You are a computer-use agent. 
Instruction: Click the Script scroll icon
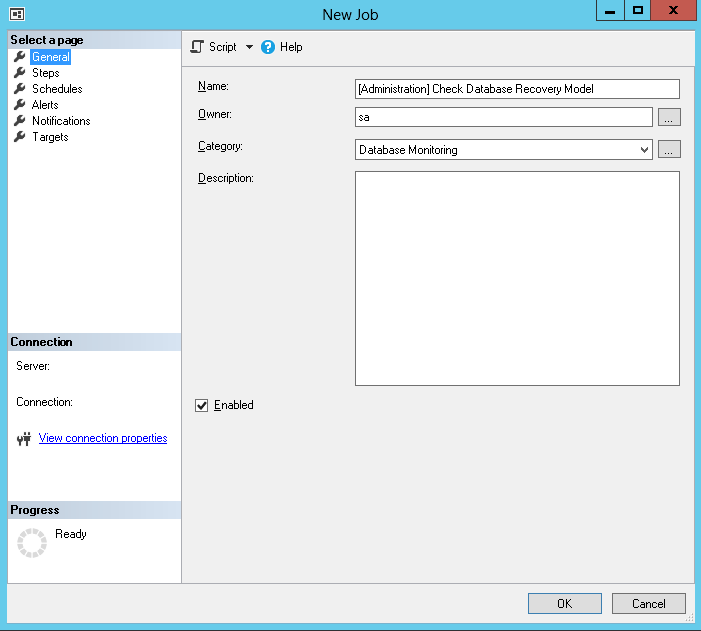197,47
